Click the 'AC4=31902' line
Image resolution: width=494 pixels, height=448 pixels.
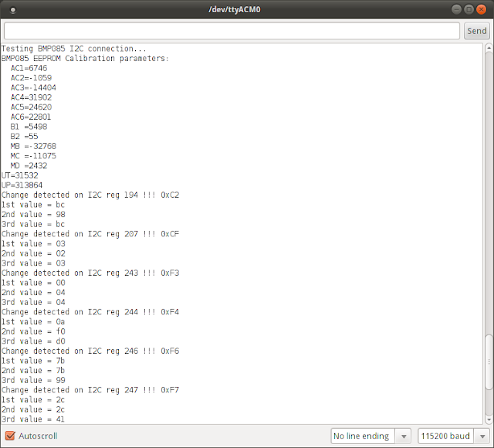coord(31,97)
